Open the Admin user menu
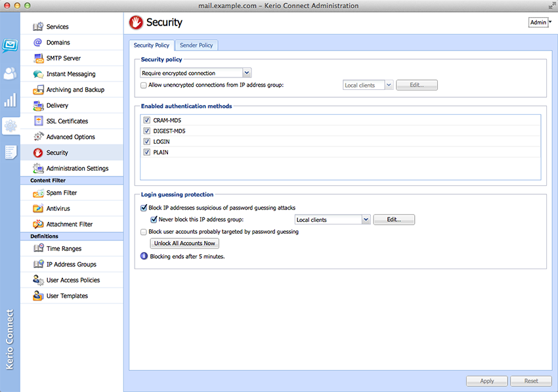 click(540, 22)
